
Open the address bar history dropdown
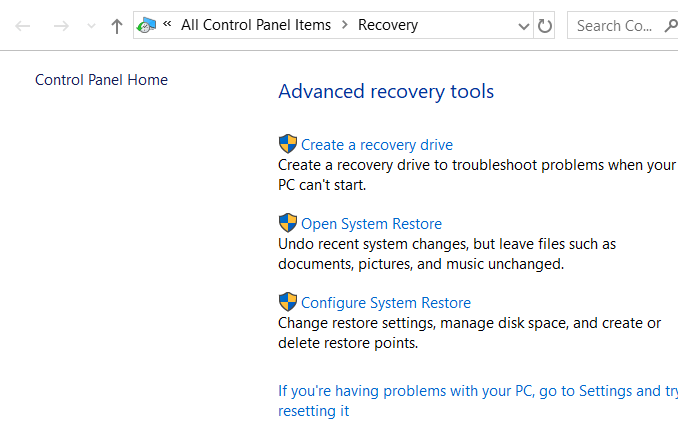pyautogui.click(x=524, y=26)
